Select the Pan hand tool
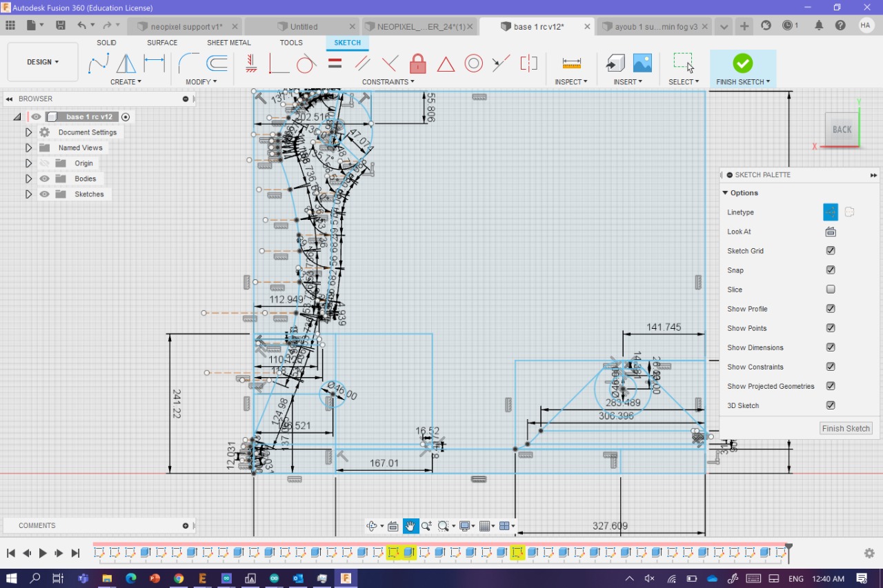The image size is (883, 588). pyautogui.click(x=410, y=526)
